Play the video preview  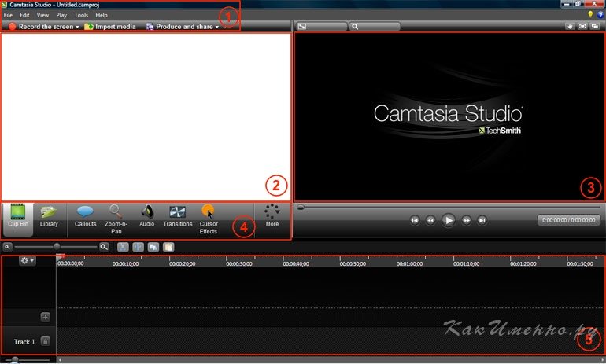pos(449,220)
